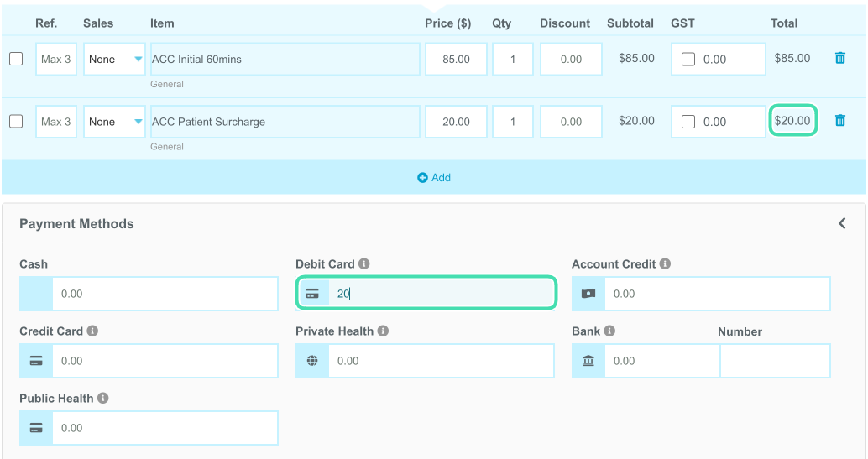The height and width of the screenshot is (459, 868).
Task: Edit discount for ACC Initial 60mins
Action: 571,60
